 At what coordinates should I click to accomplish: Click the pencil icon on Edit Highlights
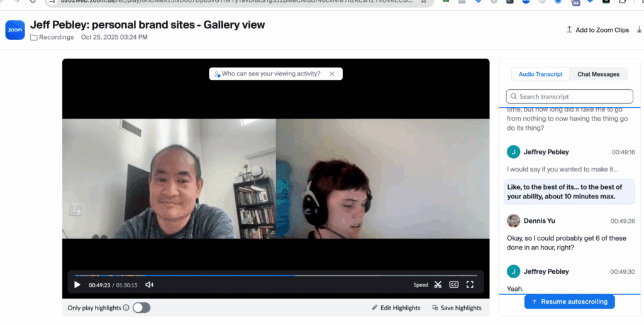pyautogui.click(x=374, y=308)
